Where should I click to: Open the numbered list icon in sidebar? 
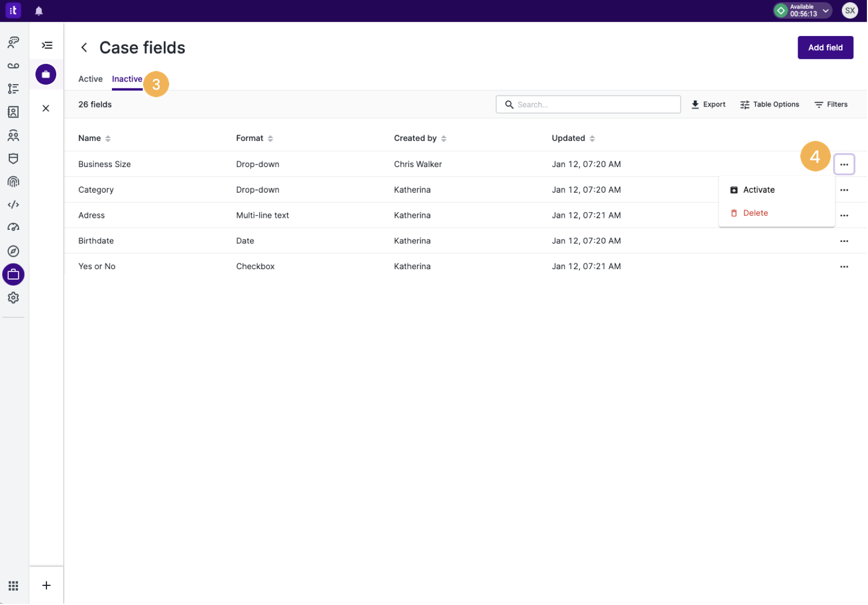(13, 88)
